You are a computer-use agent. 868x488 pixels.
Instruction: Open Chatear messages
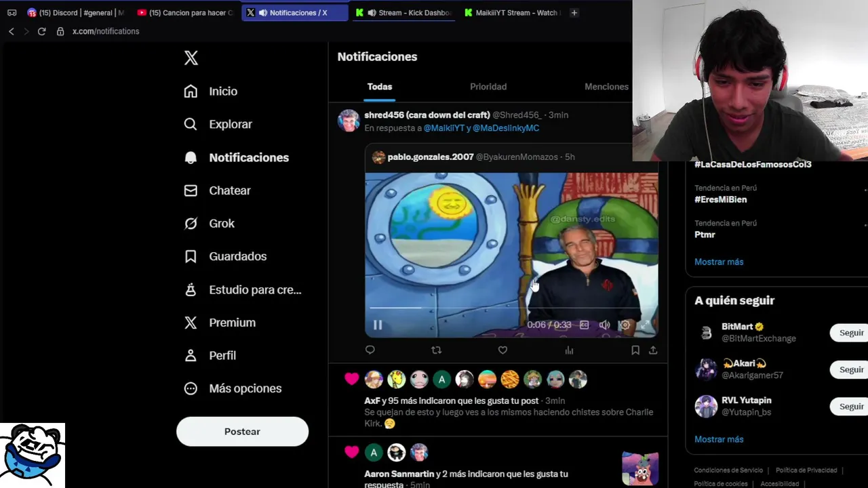(x=218, y=191)
